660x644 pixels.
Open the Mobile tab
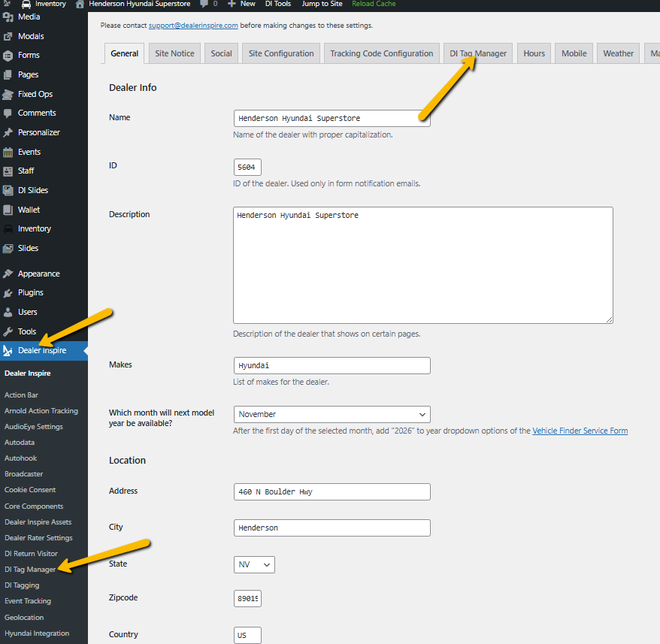(x=574, y=53)
